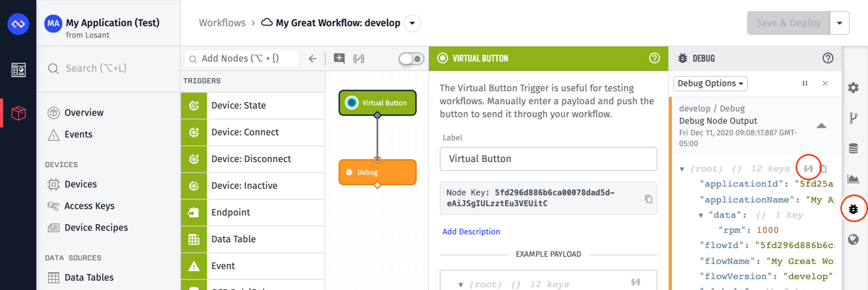Copy the node key to clipboard
The height and width of the screenshot is (290, 868).
coord(648,199)
